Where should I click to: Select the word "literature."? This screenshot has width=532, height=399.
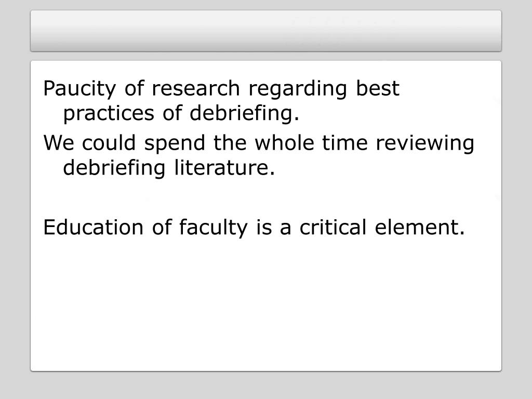coord(224,167)
